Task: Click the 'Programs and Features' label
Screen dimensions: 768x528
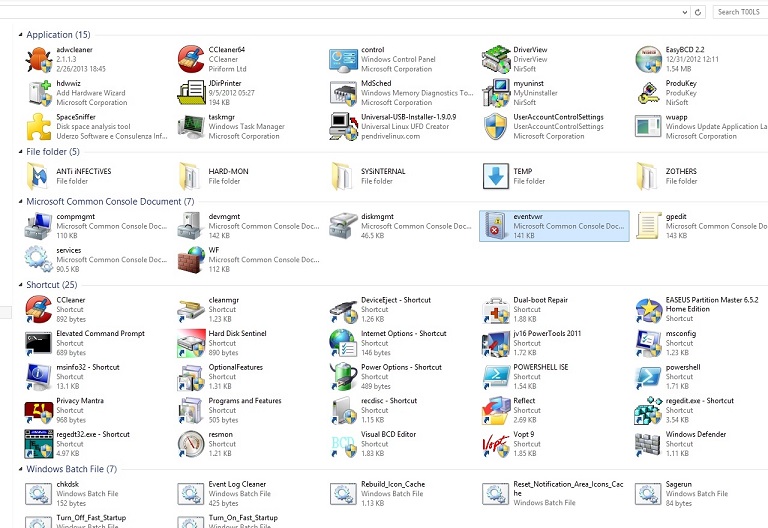Action: click(245, 401)
